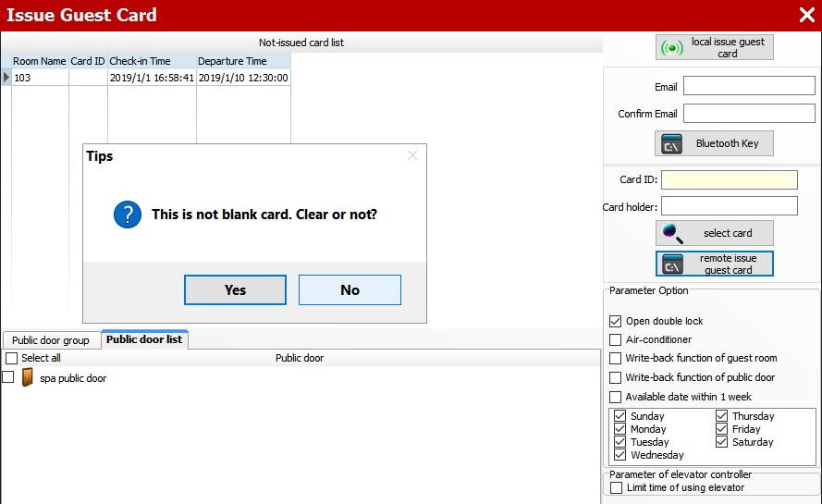Viewport: 822px width, 504px height.
Task: Uncheck Sunday in available days
Action: (620, 416)
